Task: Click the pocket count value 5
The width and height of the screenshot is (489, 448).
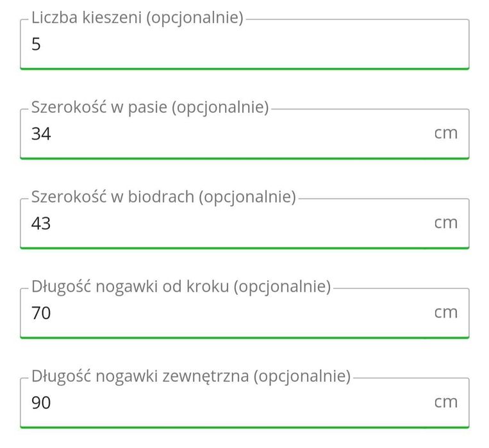Action: (x=36, y=45)
